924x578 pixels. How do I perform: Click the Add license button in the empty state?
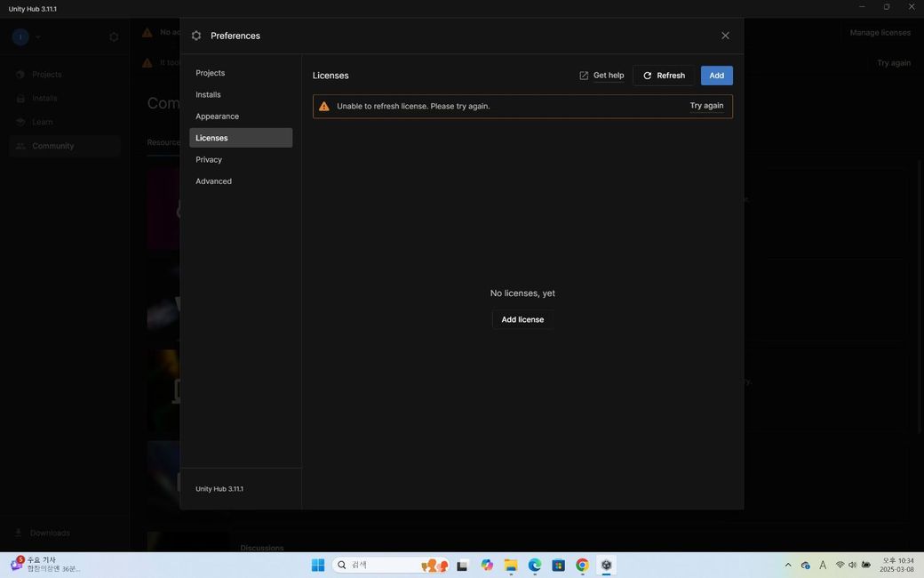[x=522, y=319]
